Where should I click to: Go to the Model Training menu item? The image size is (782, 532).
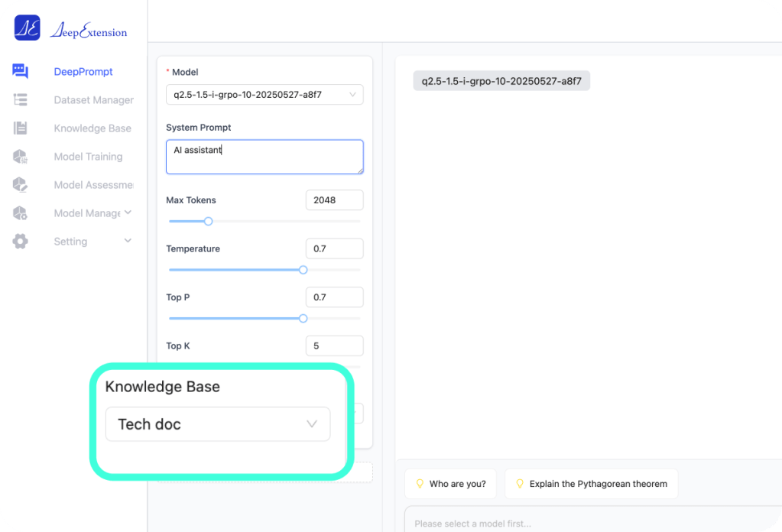coord(88,157)
